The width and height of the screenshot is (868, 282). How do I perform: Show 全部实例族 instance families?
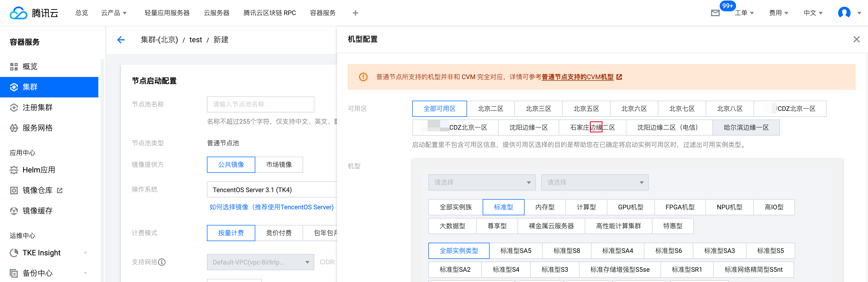455,207
